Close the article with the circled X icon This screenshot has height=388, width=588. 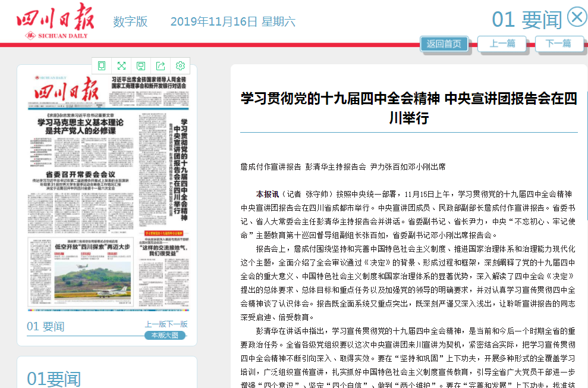577,17
